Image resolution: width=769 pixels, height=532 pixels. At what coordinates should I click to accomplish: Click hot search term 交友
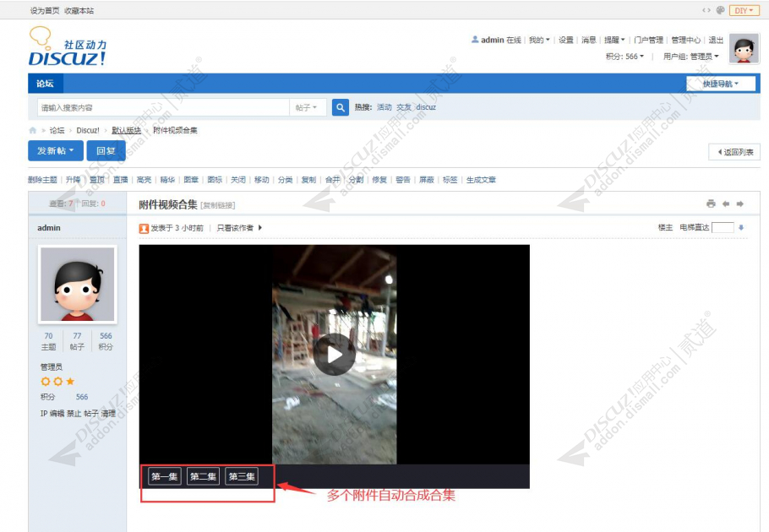[x=404, y=107]
